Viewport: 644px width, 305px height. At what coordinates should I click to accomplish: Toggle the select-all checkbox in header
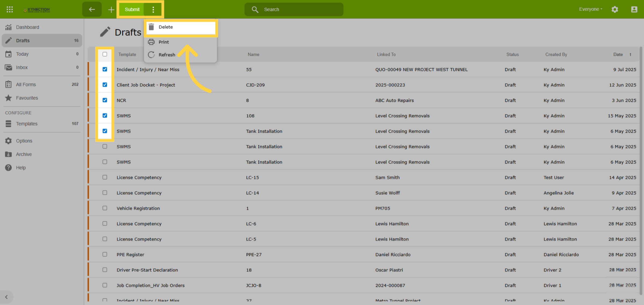point(105,54)
